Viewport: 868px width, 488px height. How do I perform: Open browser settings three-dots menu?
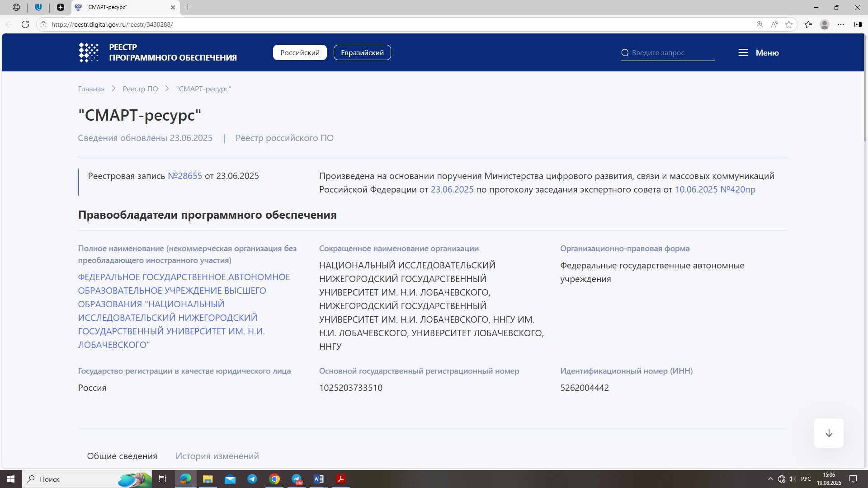click(841, 24)
